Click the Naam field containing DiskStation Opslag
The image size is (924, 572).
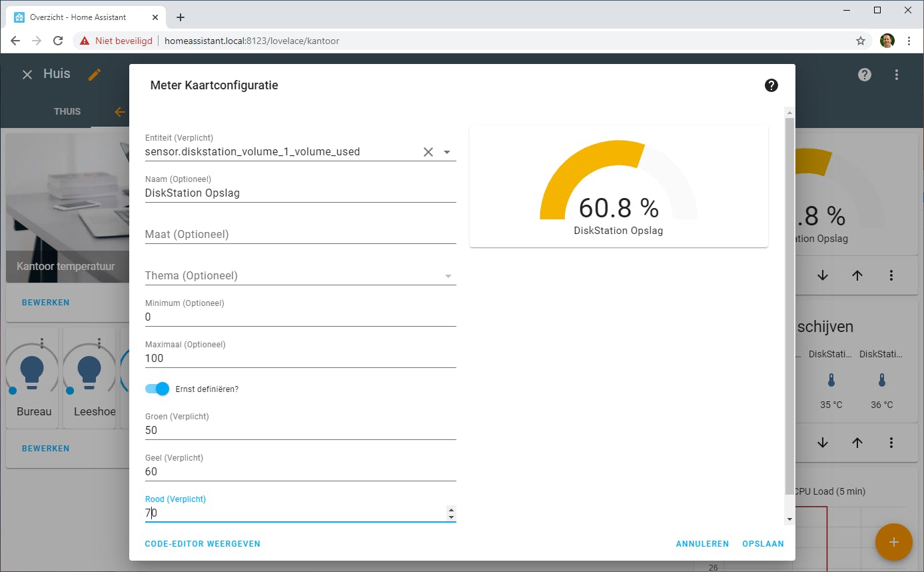300,193
